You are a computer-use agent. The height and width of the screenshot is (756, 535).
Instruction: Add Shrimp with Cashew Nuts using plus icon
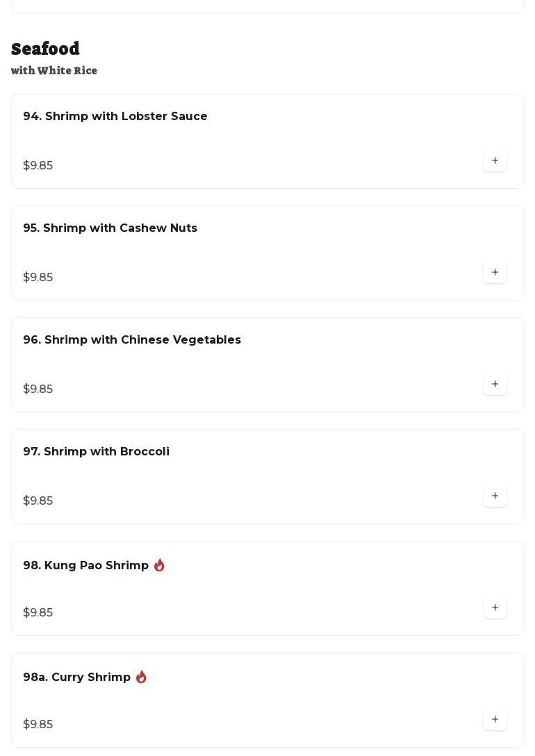(495, 272)
